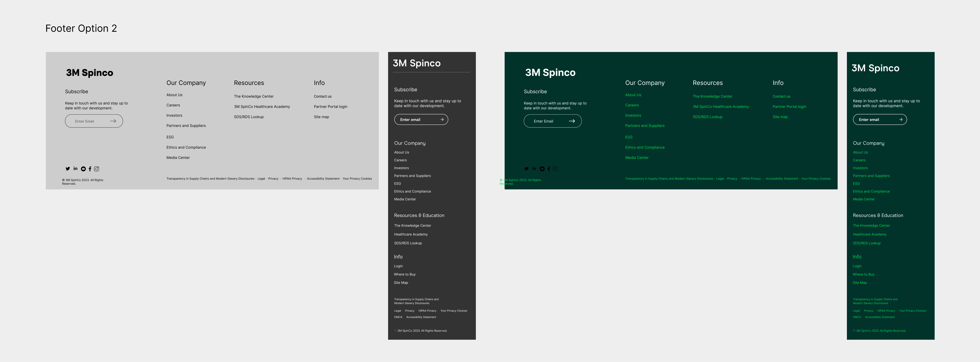Open Site map in the gray desktop footer
This screenshot has height=362, width=980.
321,117
